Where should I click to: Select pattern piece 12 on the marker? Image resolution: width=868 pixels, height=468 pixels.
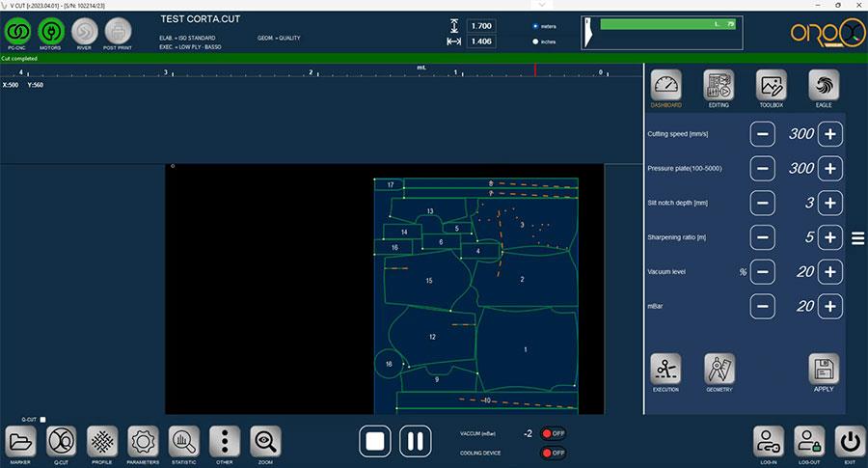click(432, 337)
